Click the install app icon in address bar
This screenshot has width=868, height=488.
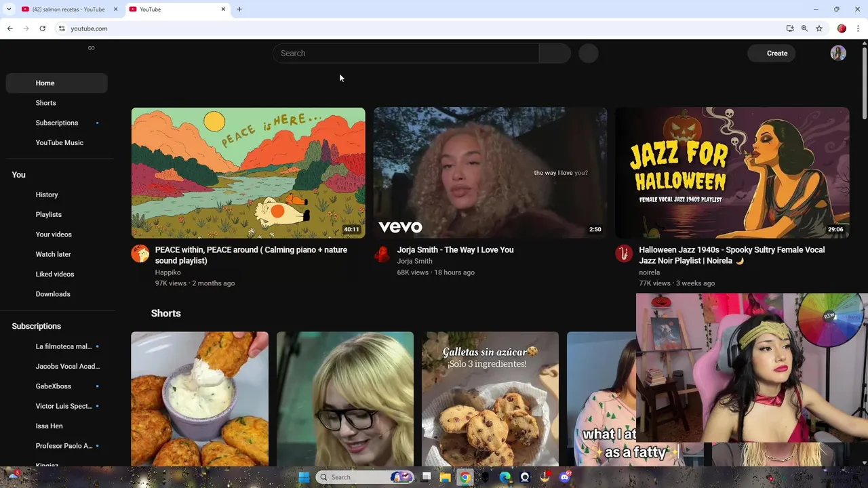tap(790, 28)
